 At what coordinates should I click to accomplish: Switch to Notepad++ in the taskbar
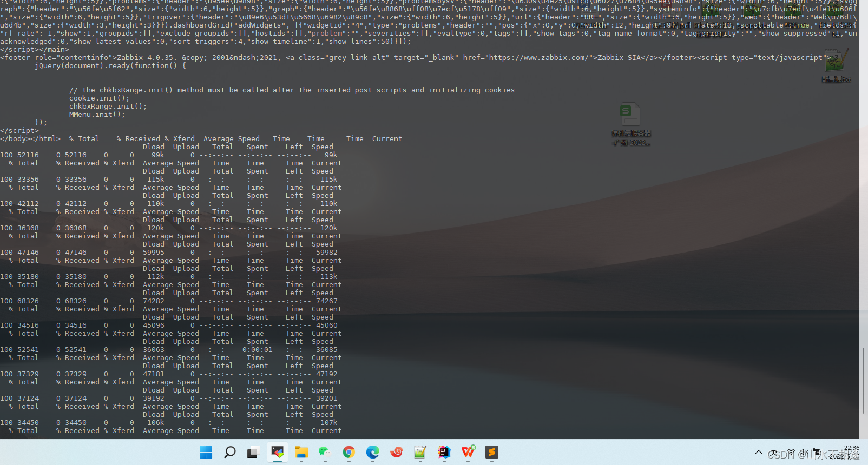(420, 452)
